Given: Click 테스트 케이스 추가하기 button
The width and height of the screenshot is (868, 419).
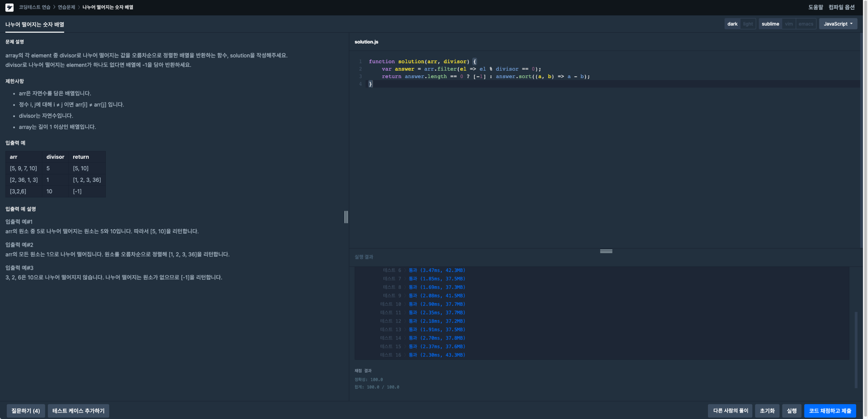Looking at the screenshot, I should (x=78, y=411).
